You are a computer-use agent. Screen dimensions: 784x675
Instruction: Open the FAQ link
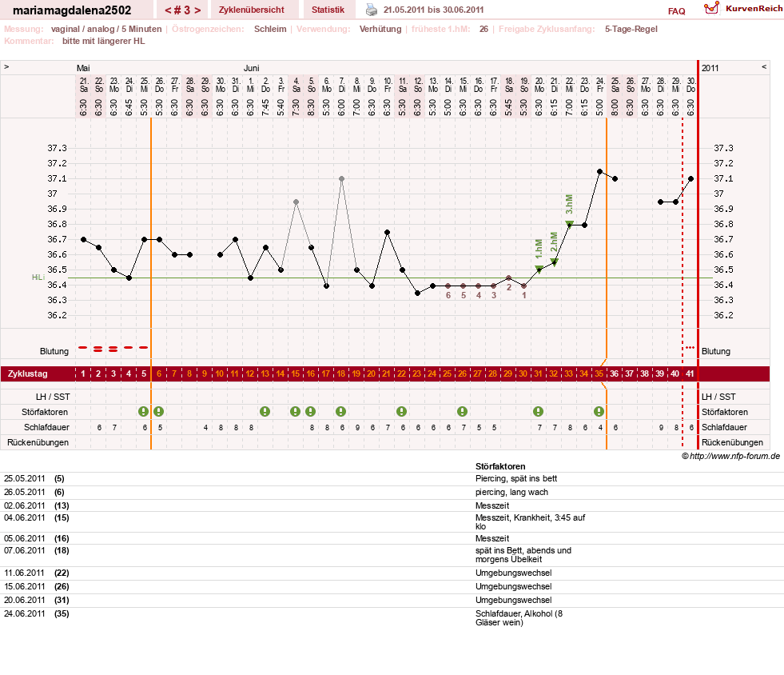point(676,11)
